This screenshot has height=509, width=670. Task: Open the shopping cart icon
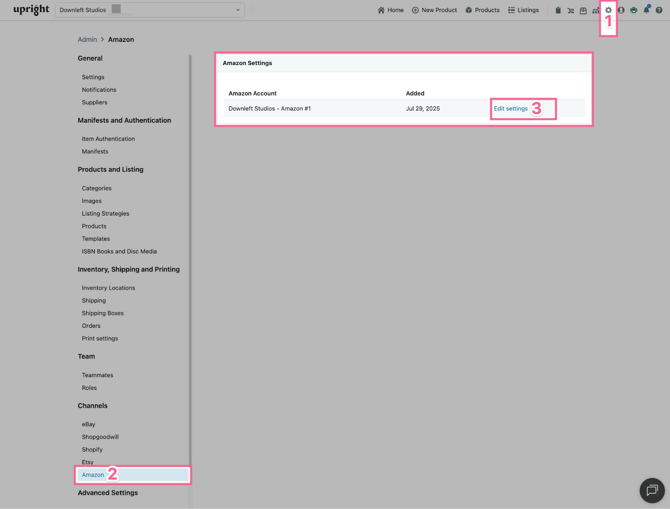point(571,10)
